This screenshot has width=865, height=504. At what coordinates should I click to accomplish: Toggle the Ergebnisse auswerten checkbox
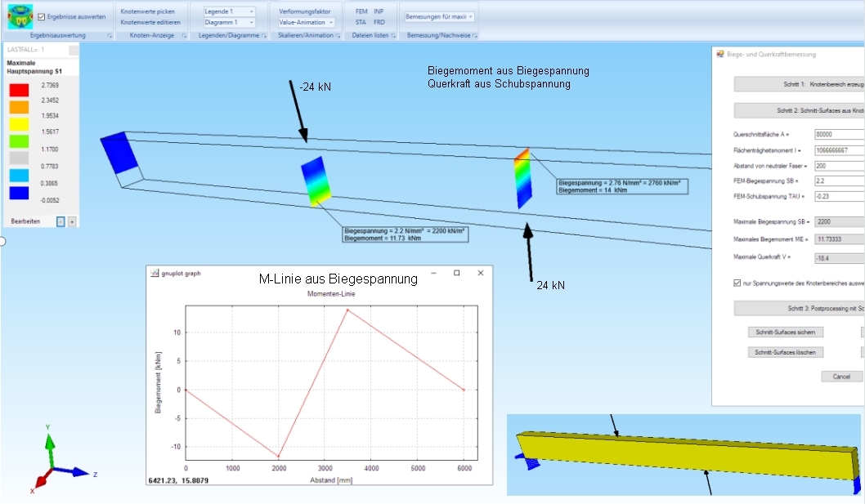tap(42, 16)
